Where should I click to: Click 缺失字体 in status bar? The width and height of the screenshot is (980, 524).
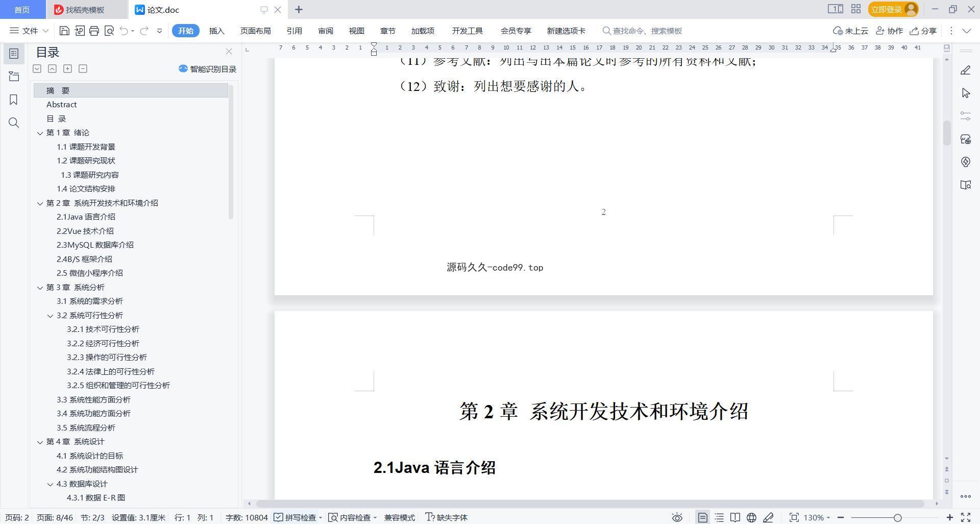pyautogui.click(x=446, y=517)
